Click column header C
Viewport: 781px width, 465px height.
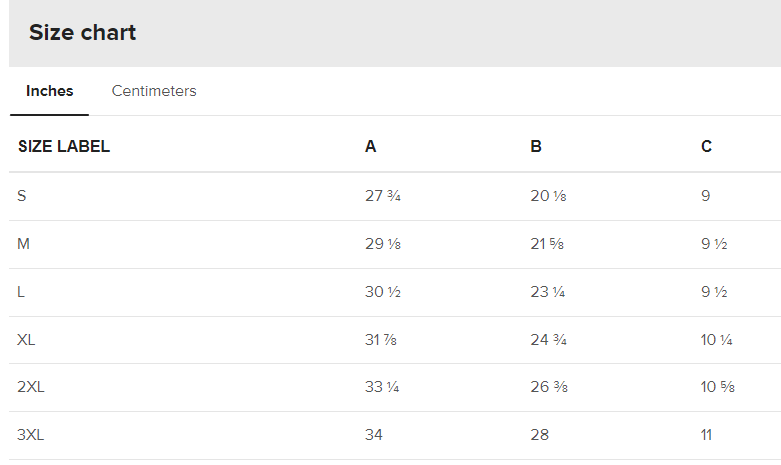coord(706,147)
